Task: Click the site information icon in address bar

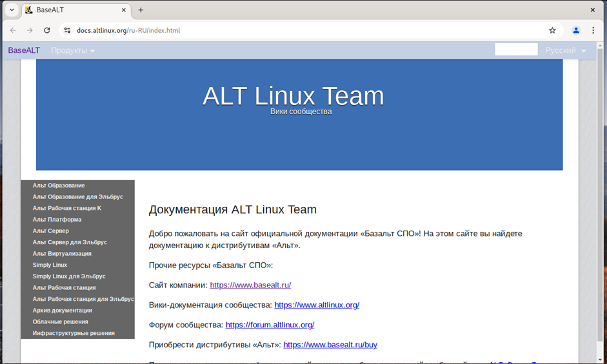Action: (67, 30)
